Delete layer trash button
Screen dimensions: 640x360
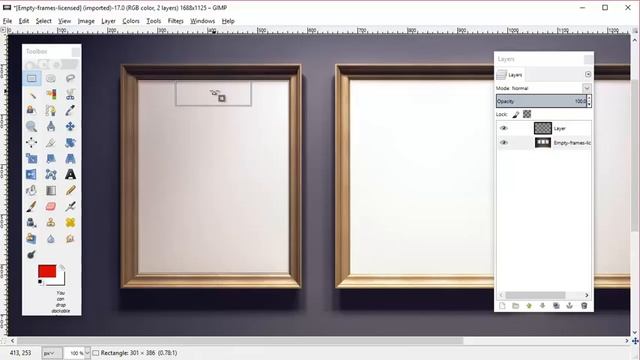click(x=584, y=306)
